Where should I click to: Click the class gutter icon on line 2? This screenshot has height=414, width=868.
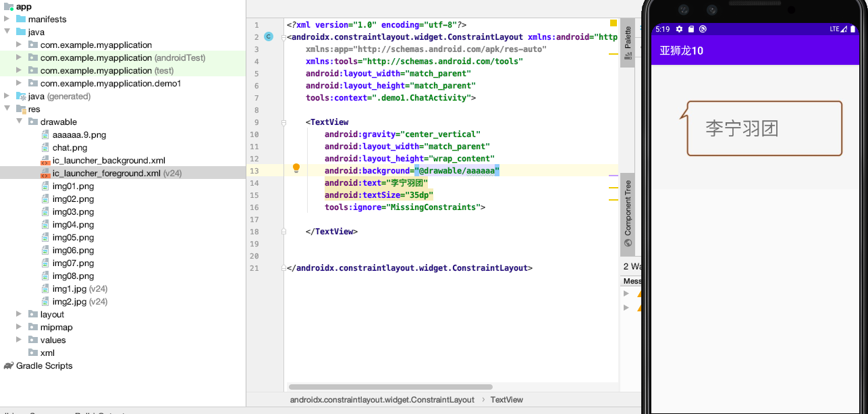click(x=269, y=37)
